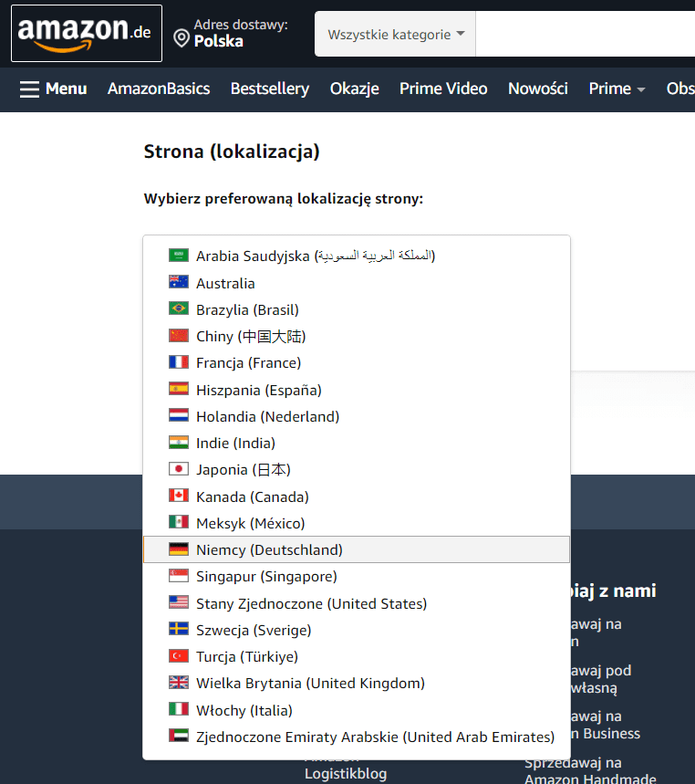Click the Sweden flag icon

click(x=179, y=629)
